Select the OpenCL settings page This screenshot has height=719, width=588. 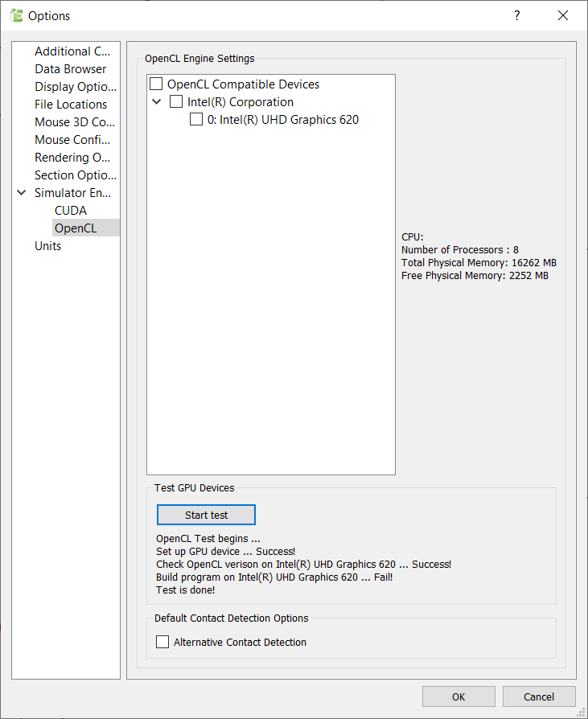coord(76,228)
